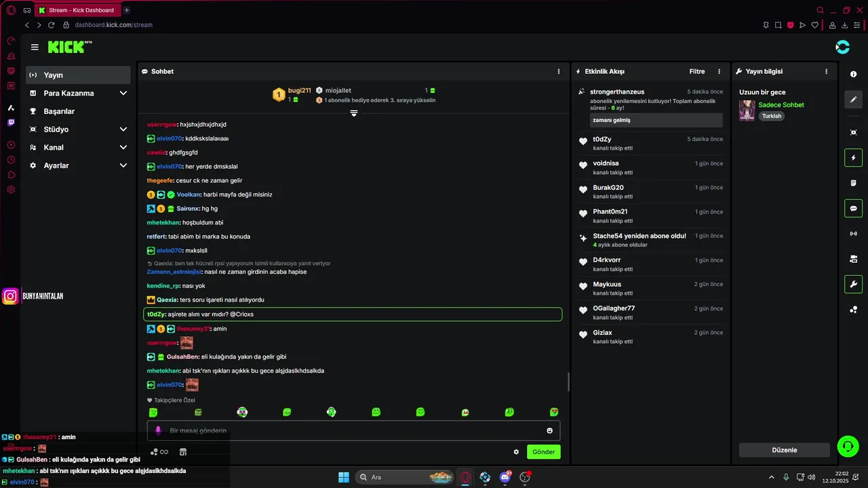Click the Stache54 yeniden abone oldu event
This screenshot has height=488, width=868.
point(650,240)
